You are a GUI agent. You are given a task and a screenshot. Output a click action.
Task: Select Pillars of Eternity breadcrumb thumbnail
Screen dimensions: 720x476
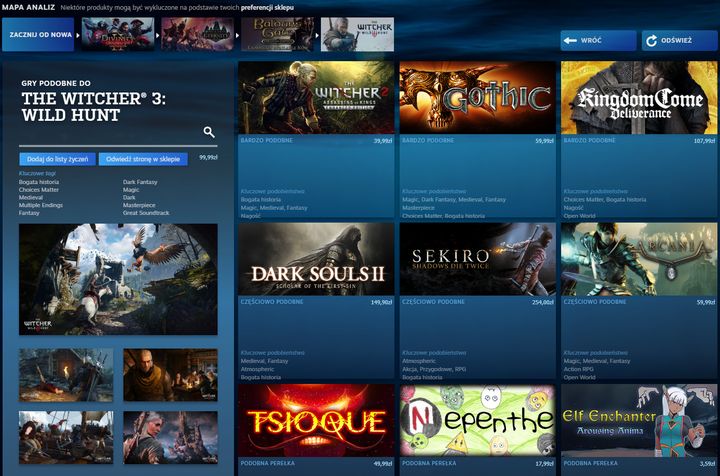[x=196, y=35]
